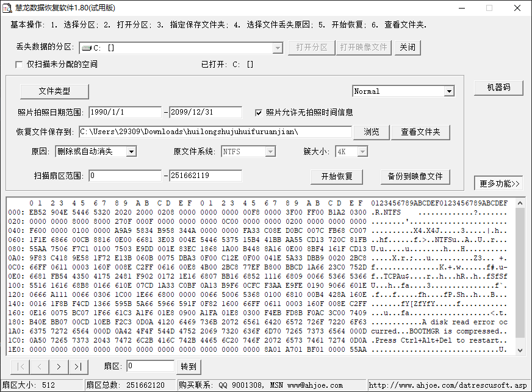Go to previous sector arrow button
This screenshot has width=532, height=392.
[40, 366]
